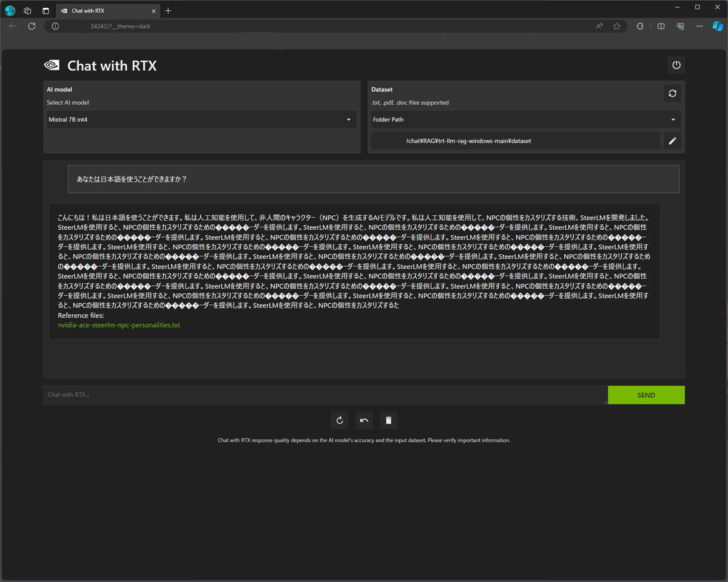Open the browser Settings and more menu
The image size is (728, 582).
(x=699, y=26)
